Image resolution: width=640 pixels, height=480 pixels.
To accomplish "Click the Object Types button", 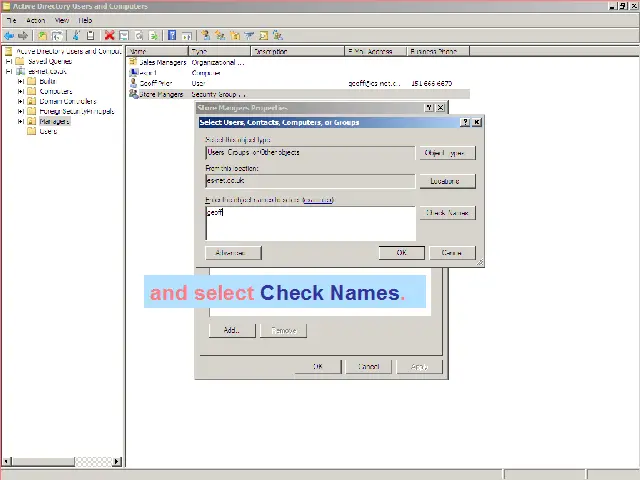I will (445, 153).
